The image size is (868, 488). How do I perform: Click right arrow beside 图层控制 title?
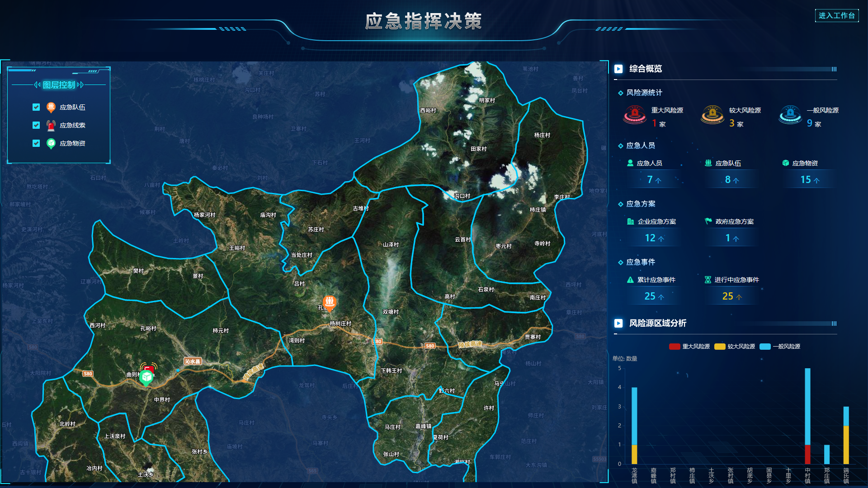coord(80,85)
